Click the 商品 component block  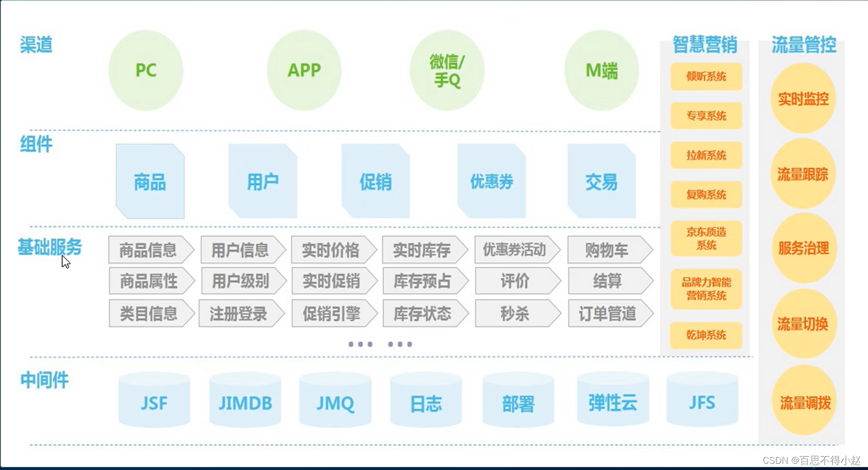150,181
